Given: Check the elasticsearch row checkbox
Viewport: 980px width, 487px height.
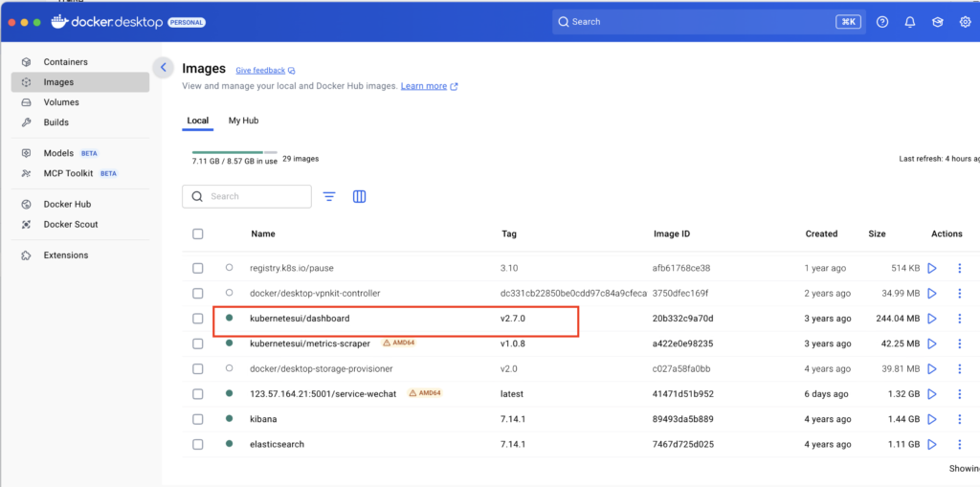Looking at the screenshot, I should 197,445.
